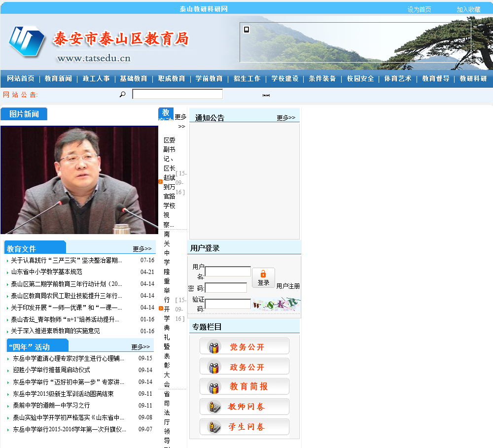Viewport: 493px width, 448px height.
Task: Click 更多>> in 通知公告 section
Action: (x=286, y=118)
